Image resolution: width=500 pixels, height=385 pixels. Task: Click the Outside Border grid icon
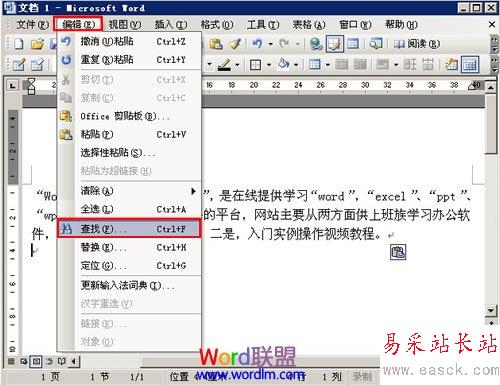tap(256, 65)
